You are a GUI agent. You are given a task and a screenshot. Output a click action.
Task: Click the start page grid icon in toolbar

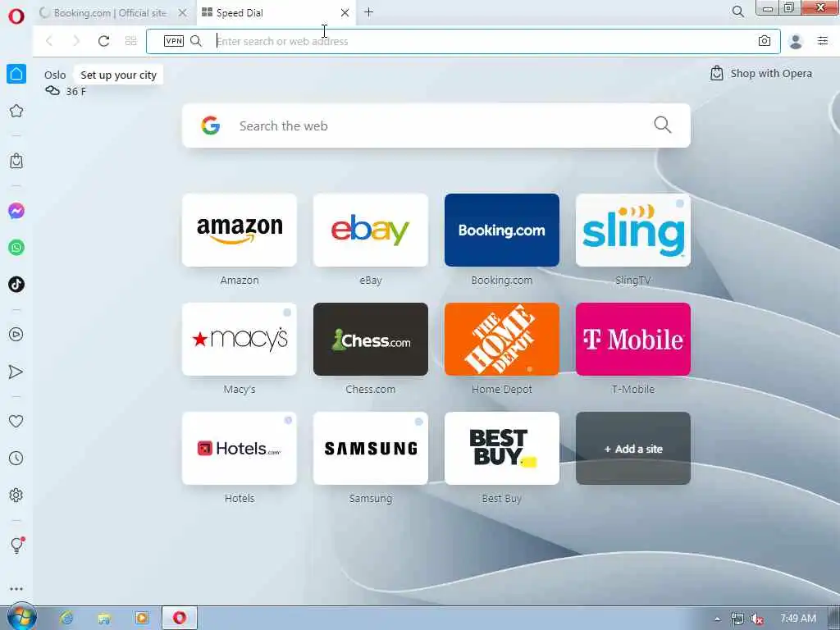click(x=130, y=41)
